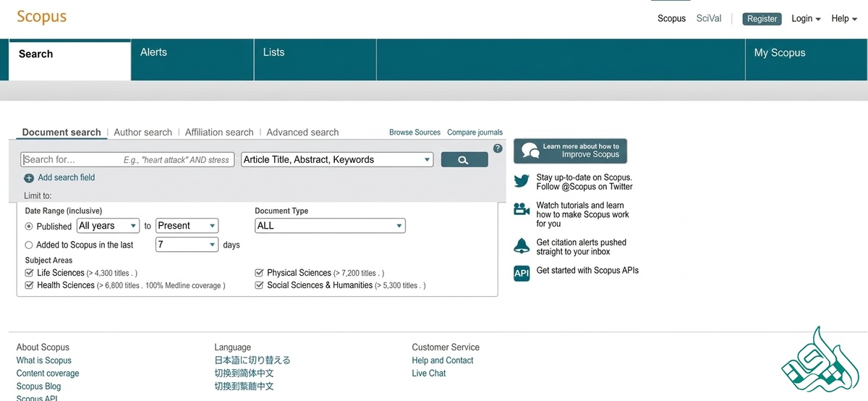Click the help question mark icon
This screenshot has height=401, width=868.
click(x=498, y=148)
